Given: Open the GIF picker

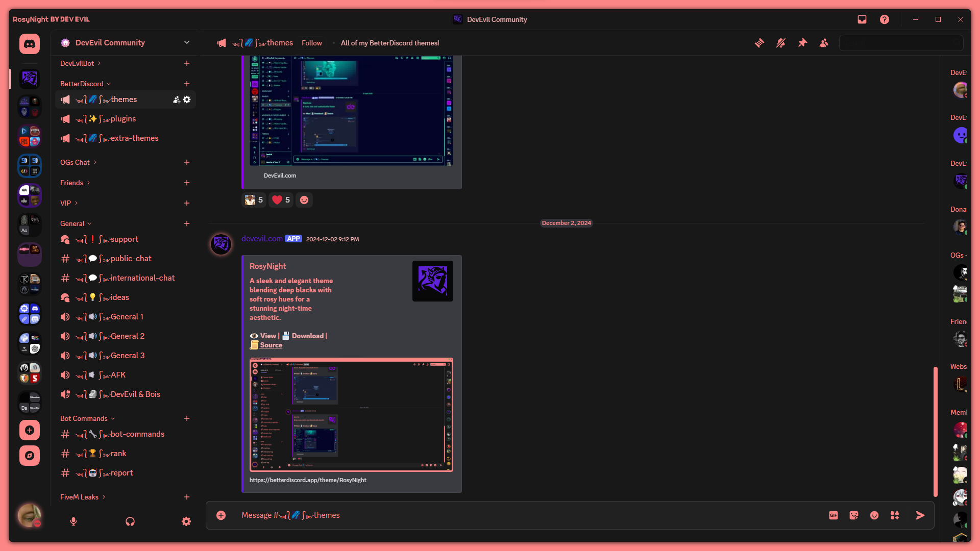Looking at the screenshot, I should pyautogui.click(x=833, y=515).
